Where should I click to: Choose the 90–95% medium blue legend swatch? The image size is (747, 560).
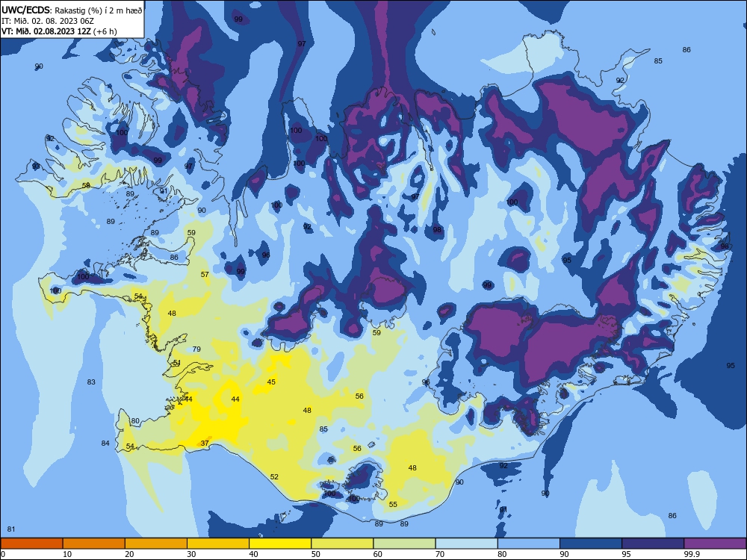tap(591, 544)
